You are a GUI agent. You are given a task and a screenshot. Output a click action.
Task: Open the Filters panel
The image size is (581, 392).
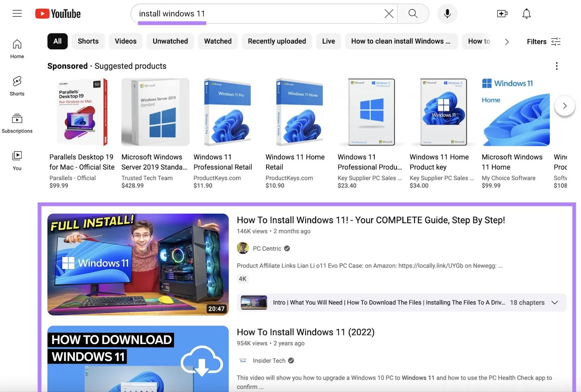click(544, 42)
